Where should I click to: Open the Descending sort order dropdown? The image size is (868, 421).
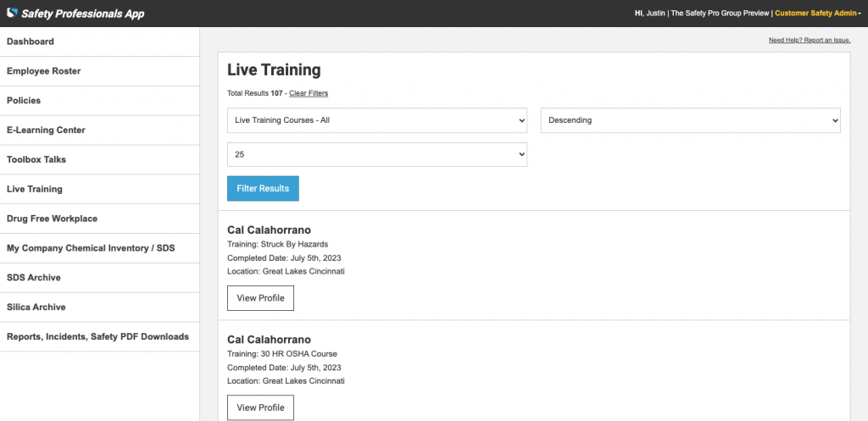690,120
